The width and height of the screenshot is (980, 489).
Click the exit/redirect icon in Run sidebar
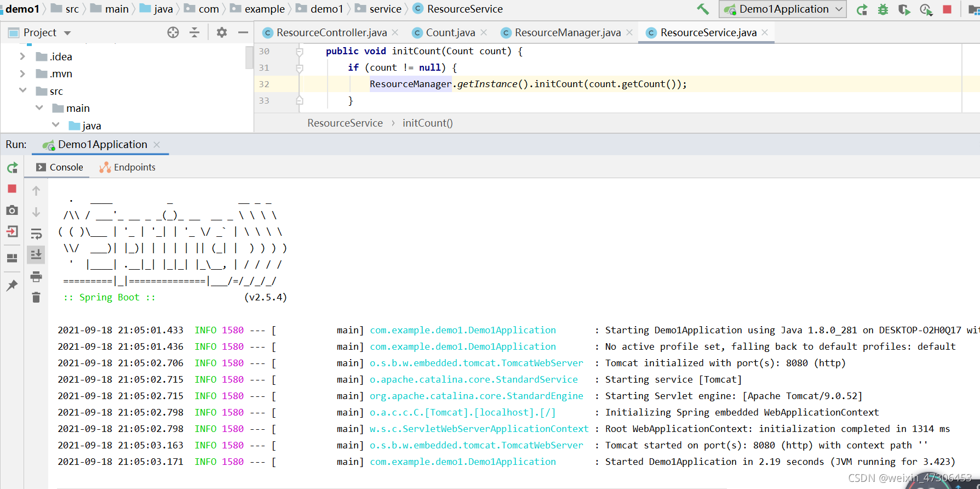point(12,231)
